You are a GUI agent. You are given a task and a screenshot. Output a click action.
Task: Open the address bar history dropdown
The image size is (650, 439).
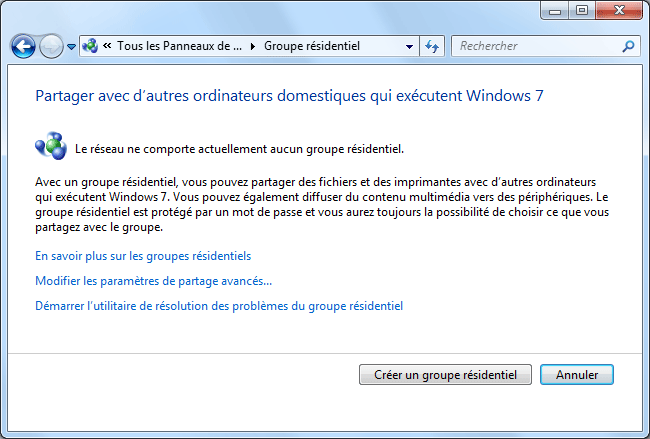click(410, 46)
